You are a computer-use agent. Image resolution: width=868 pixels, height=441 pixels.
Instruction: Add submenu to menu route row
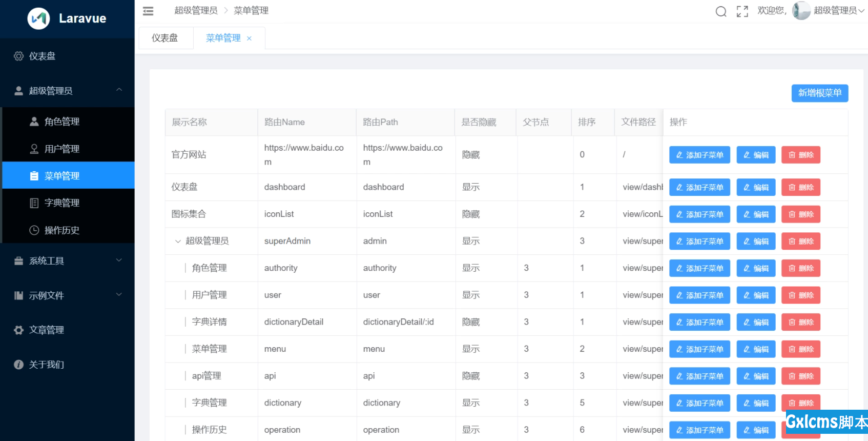coord(699,349)
